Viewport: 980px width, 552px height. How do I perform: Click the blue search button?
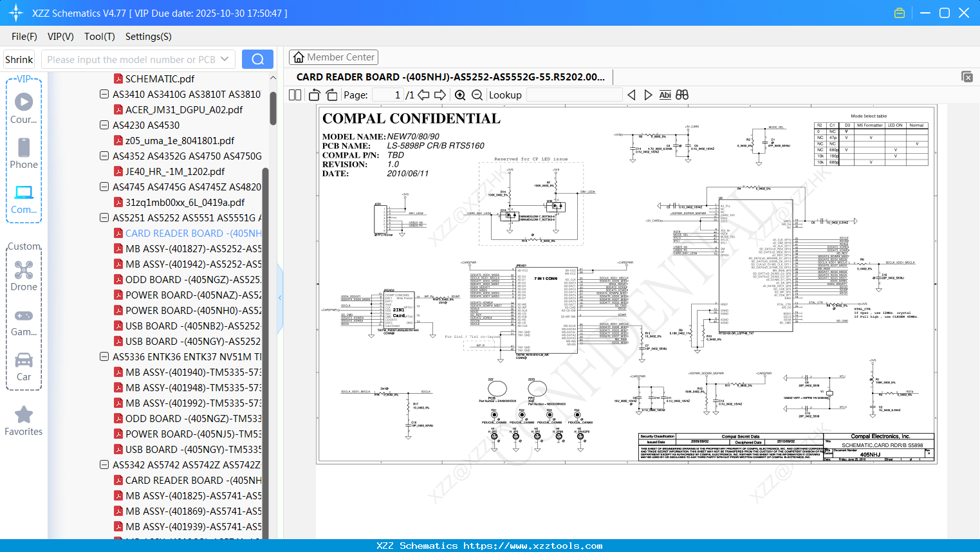tap(257, 59)
